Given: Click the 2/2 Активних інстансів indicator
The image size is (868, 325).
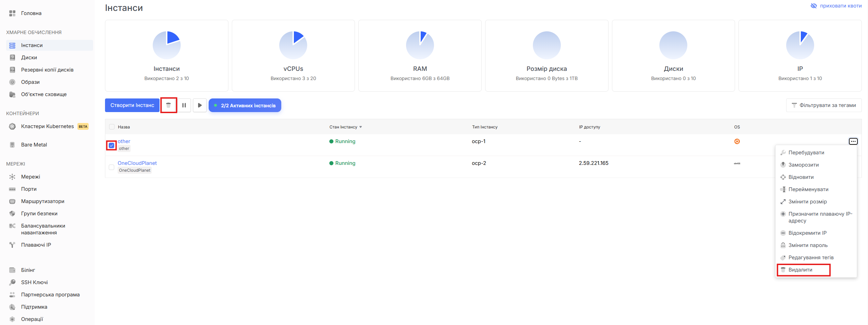Looking at the screenshot, I should (x=245, y=106).
